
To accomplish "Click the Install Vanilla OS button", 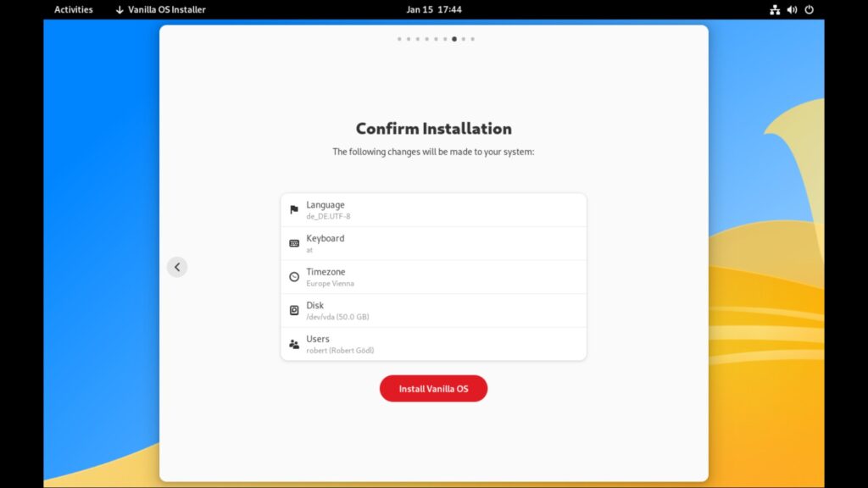I will [x=433, y=388].
